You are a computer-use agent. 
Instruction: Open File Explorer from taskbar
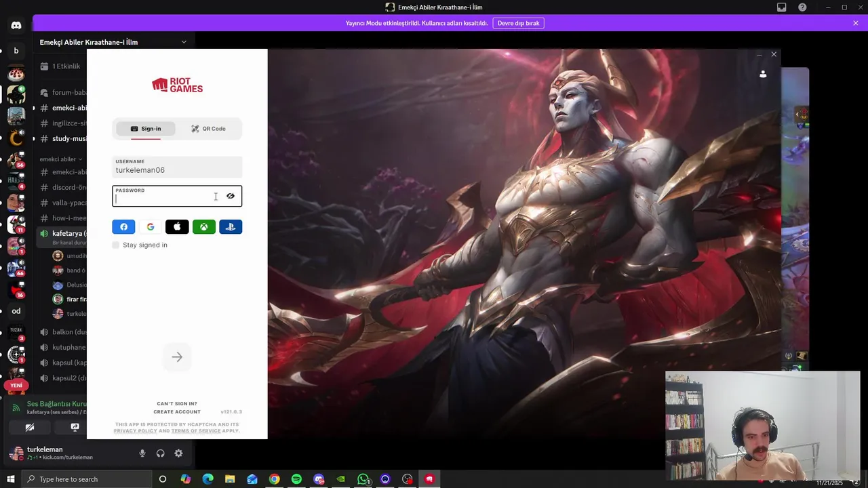click(x=230, y=479)
